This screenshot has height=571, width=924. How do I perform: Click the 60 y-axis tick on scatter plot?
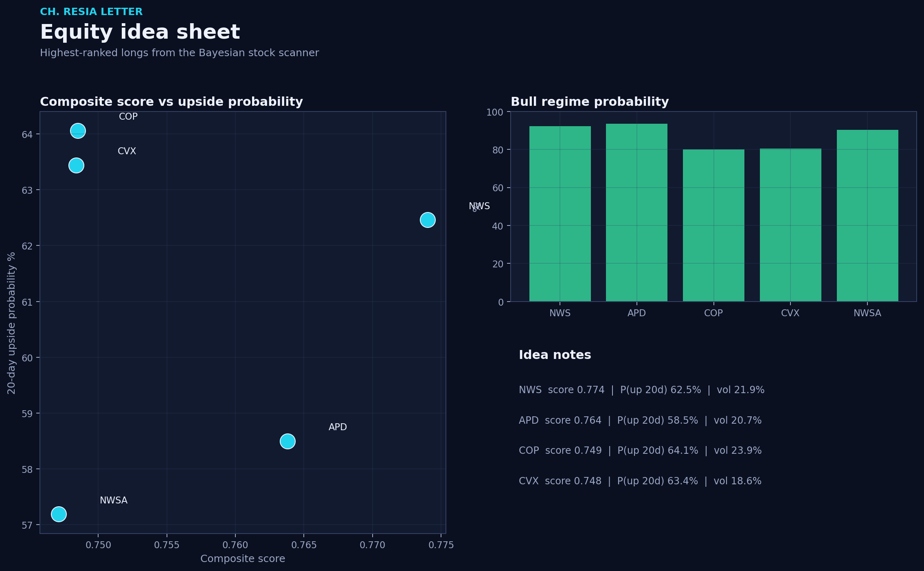[27, 358]
